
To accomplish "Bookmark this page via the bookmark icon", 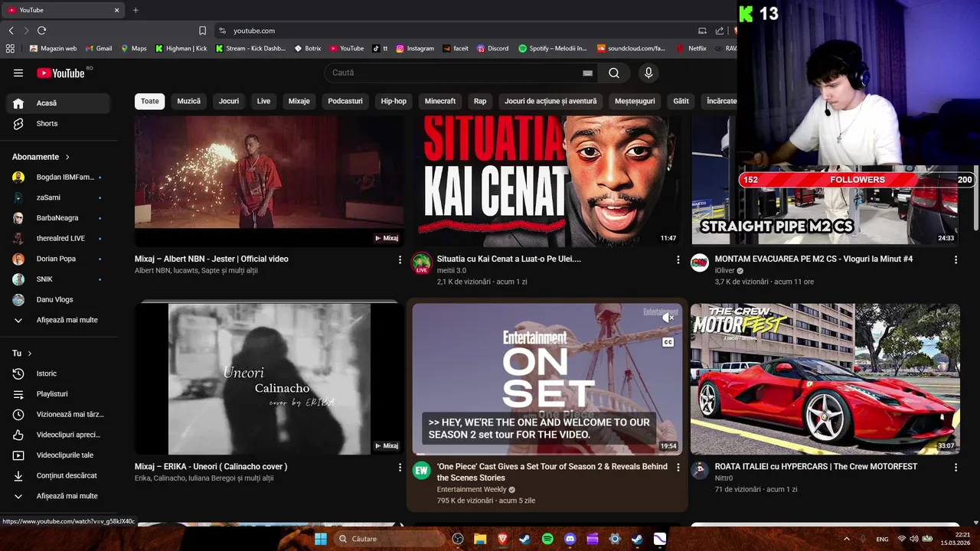I will pyautogui.click(x=202, y=31).
